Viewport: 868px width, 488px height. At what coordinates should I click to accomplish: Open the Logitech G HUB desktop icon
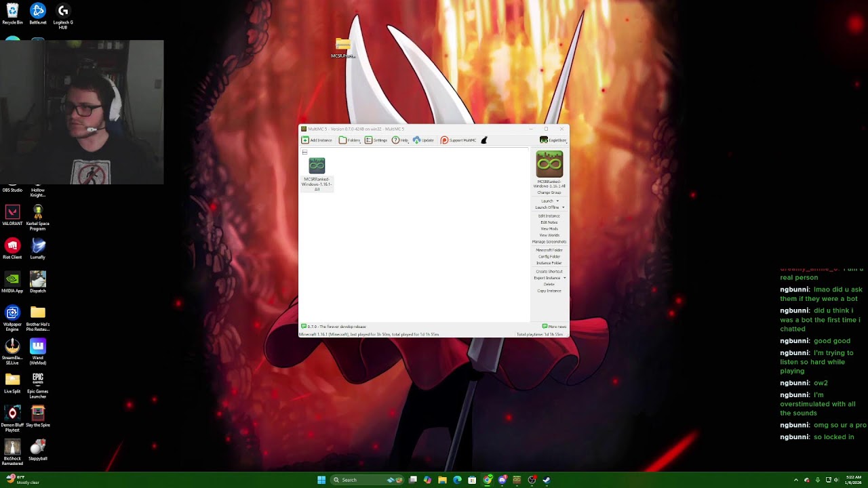[63, 16]
